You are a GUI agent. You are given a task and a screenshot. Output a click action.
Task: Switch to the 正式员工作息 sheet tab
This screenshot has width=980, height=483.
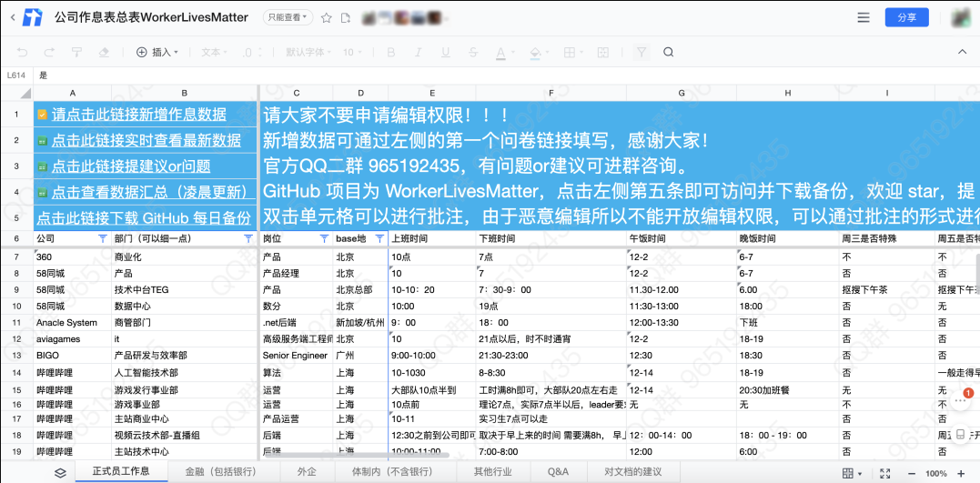click(121, 472)
